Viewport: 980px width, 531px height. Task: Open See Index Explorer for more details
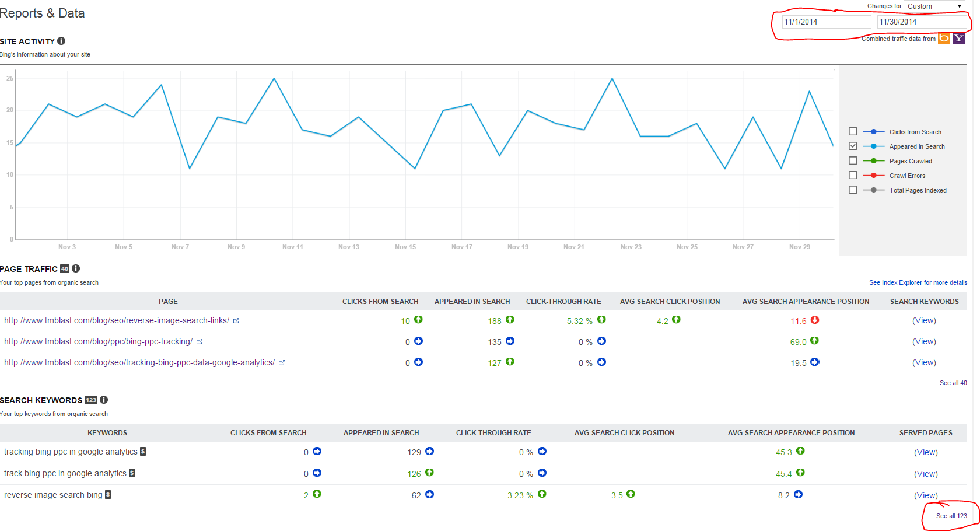(x=918, y=282)
